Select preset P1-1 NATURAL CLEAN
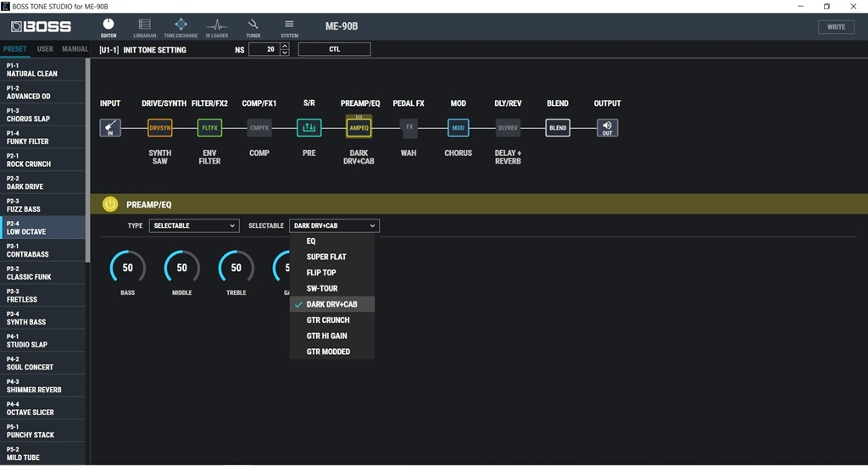Image resolution: width=868 pixels, height=466 pixels. tap(42, 69)
